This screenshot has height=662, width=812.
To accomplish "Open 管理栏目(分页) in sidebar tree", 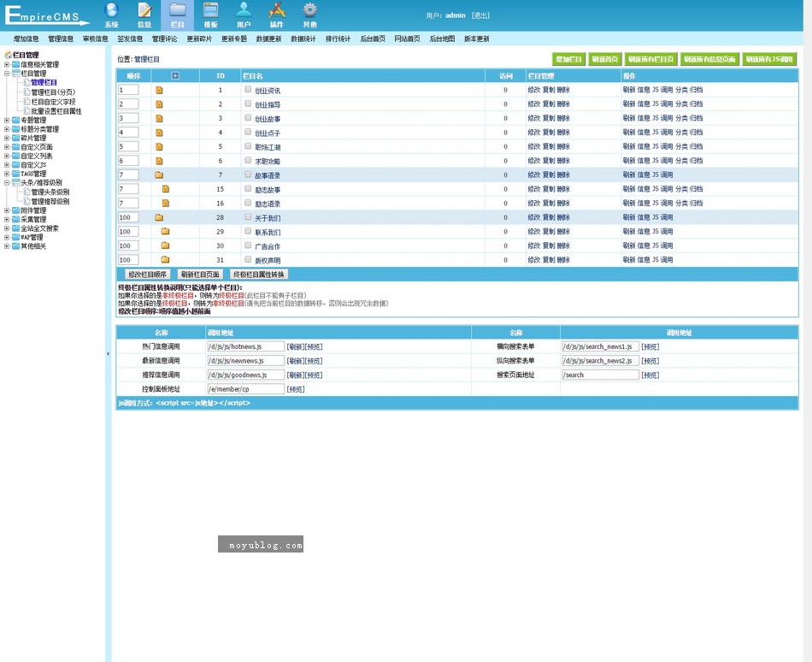I will pyautogui.click(x=53, y=92).
